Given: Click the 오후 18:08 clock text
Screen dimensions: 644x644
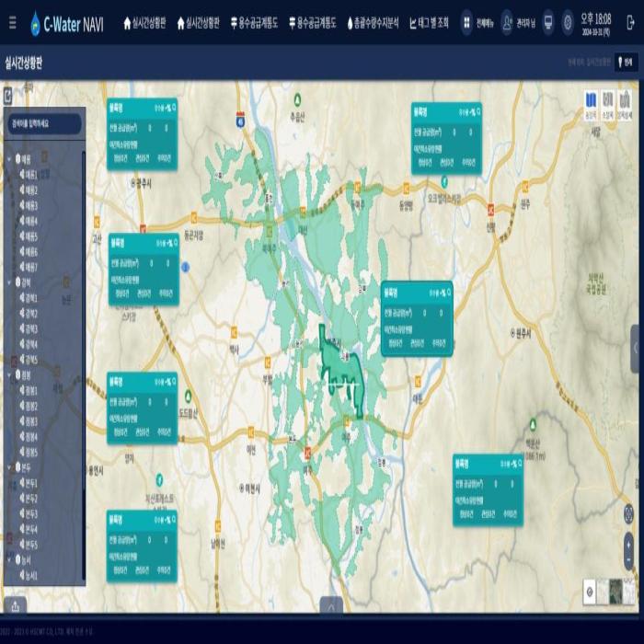Looking at the screenshot, I should point(595,19).
